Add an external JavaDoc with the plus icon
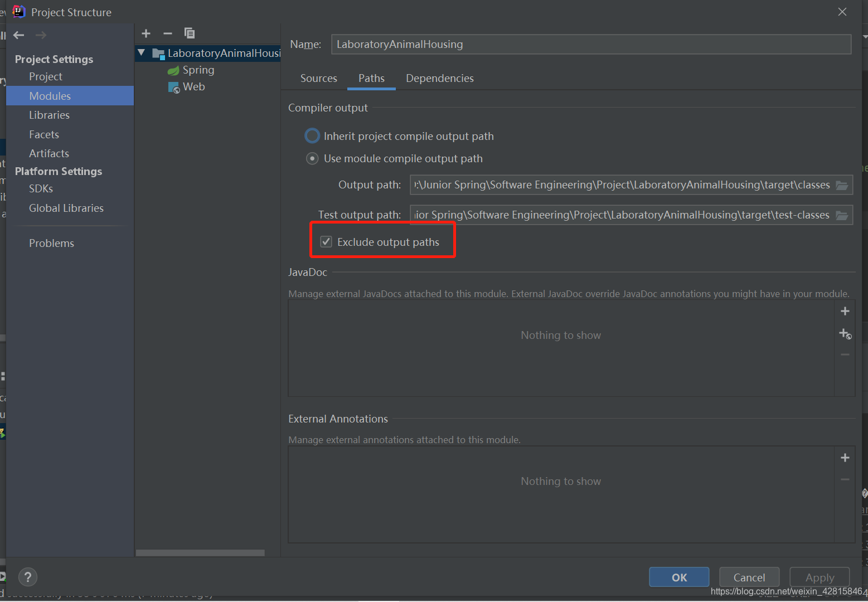The width and height of the screenshot is (868, 602). [845, 311]
